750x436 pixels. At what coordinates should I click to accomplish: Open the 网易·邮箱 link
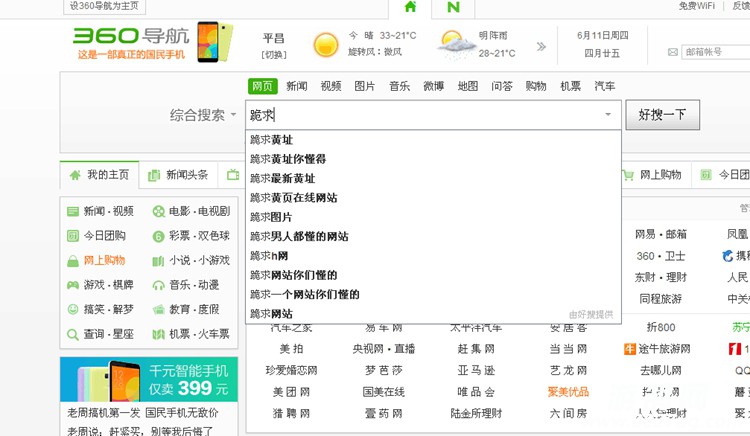coord(661,234)
